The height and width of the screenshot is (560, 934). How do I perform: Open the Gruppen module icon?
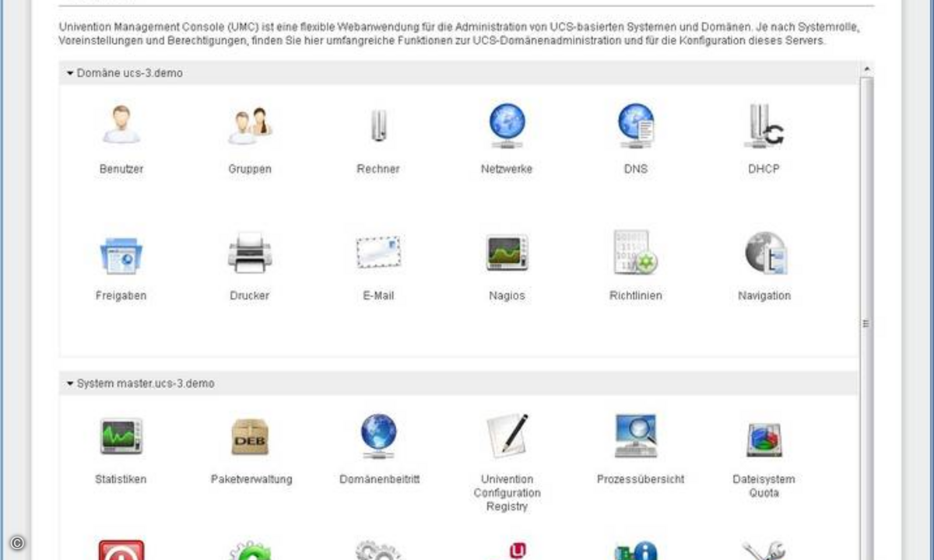pos(250,125)
